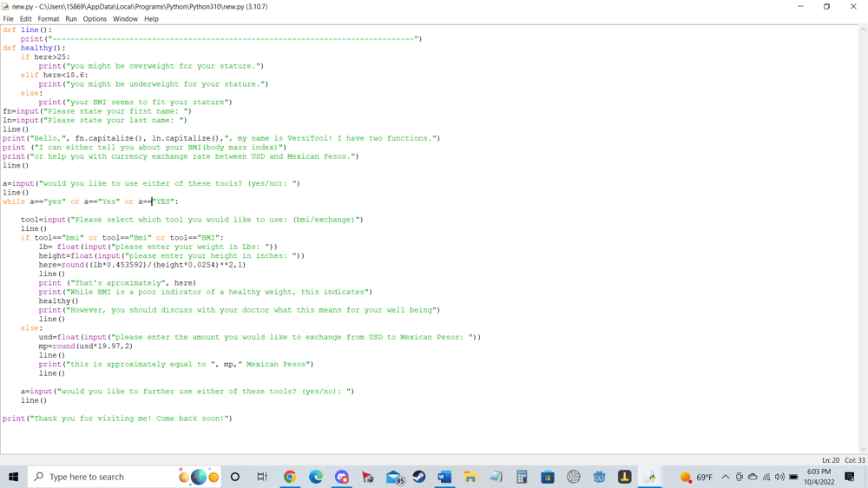
Task: Open the Microsoft Store taskbar icon
Action: click(x=548, y=477)
